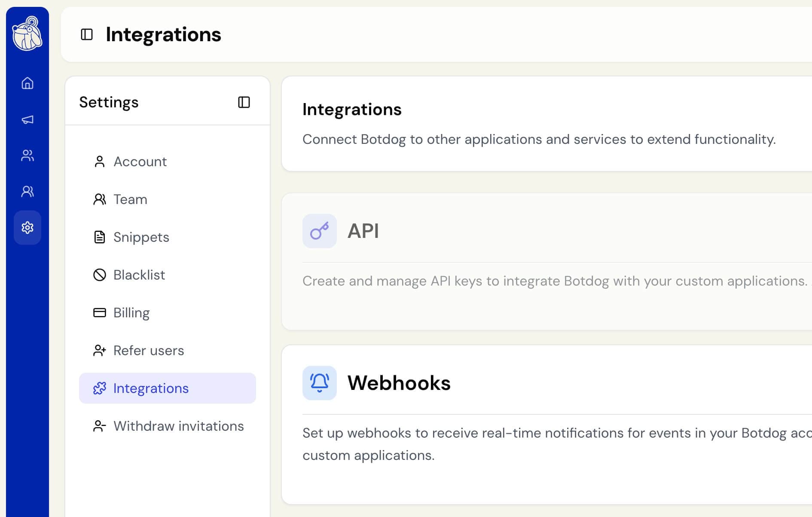Go to Team settings
The width and height of the screenshot is (812, 517).
coord(168,199)
